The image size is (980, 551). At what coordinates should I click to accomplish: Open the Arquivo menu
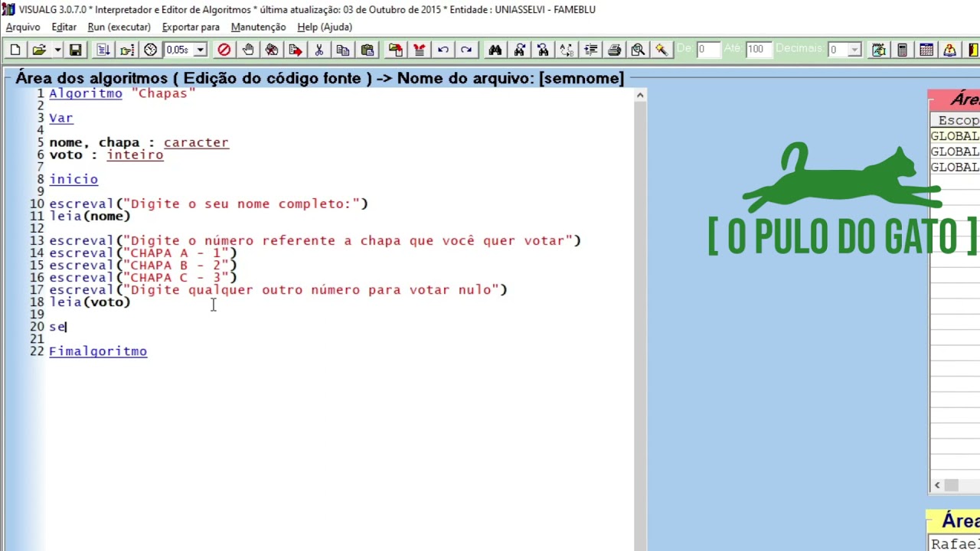23,27
